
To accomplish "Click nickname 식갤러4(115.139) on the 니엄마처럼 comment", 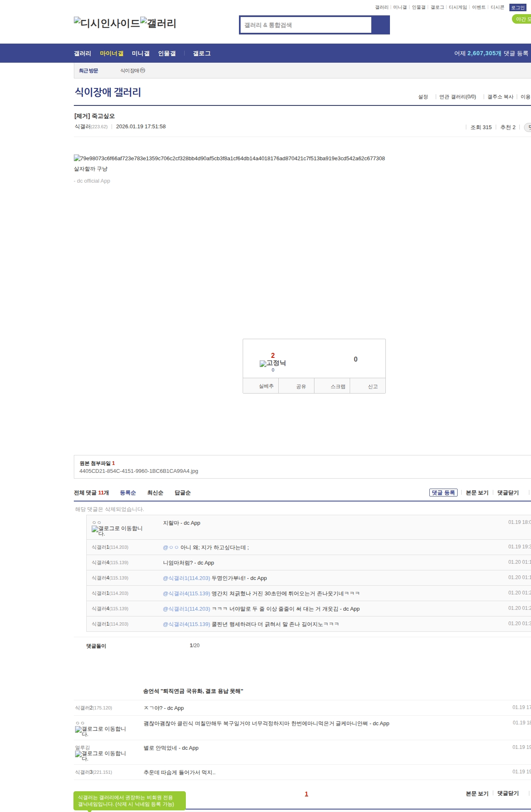I will (x=110, y=563).
